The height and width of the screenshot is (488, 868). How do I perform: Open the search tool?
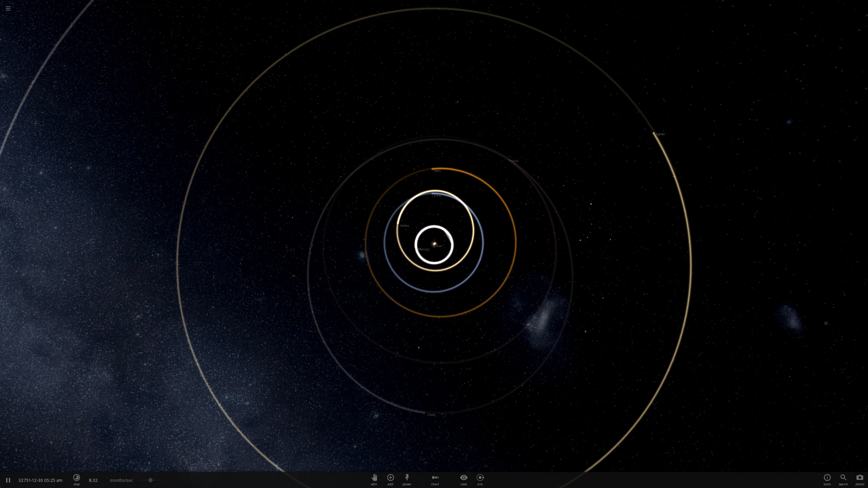point(843,478)
